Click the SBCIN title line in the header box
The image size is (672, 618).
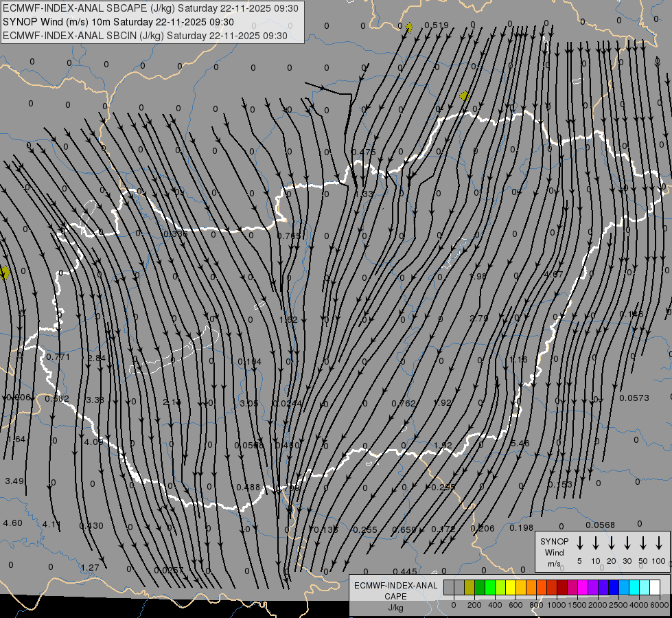(145, 36)
